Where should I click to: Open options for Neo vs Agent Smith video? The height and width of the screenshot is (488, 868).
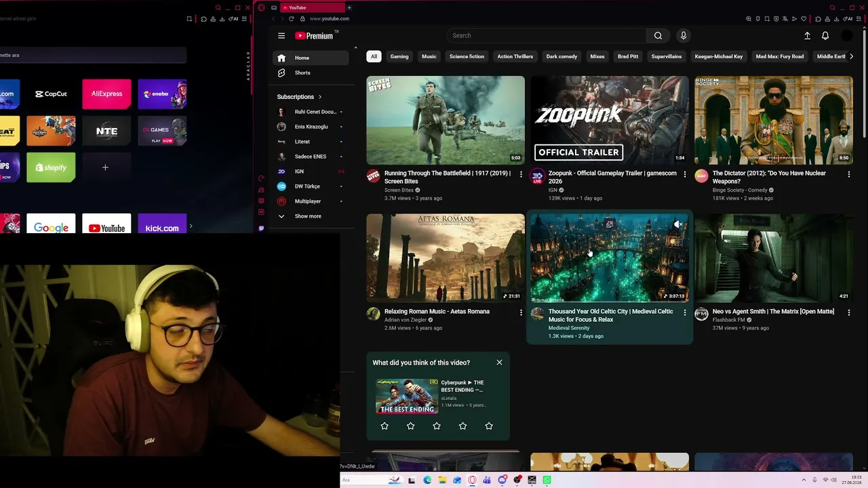(x=849, y=312)
